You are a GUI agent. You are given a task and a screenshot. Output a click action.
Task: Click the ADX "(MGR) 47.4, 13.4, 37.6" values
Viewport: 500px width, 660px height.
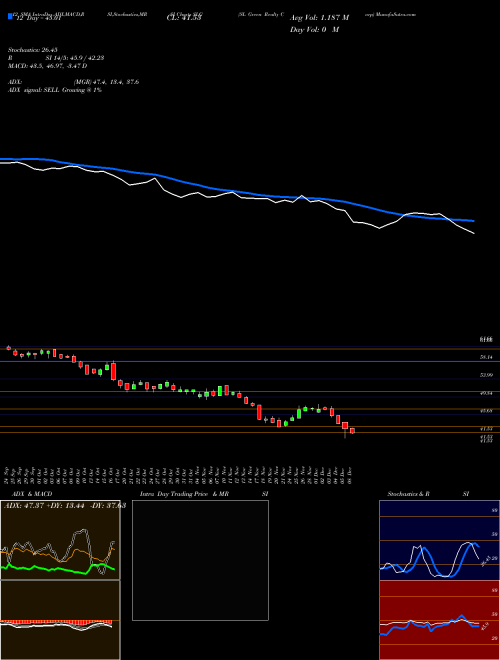(x=106, y=82)
